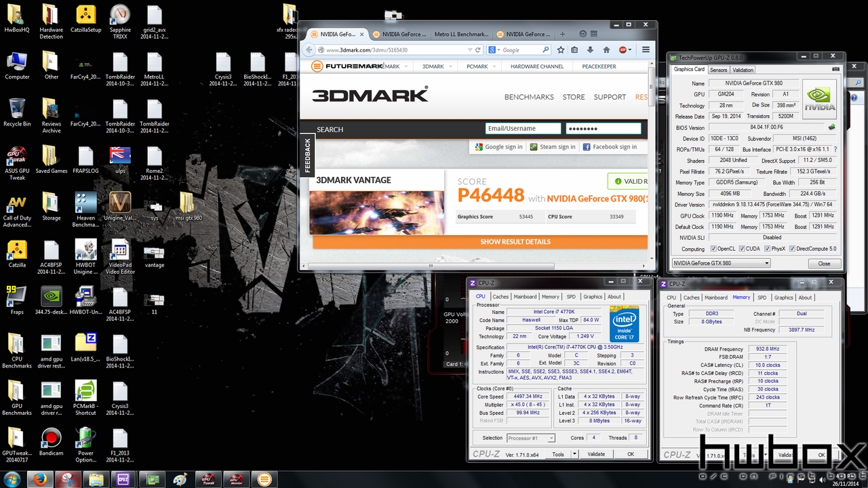The image size is (868, 488).
Task: Click the GPU-Z BIOS save icon
Action: coord(831,127)
